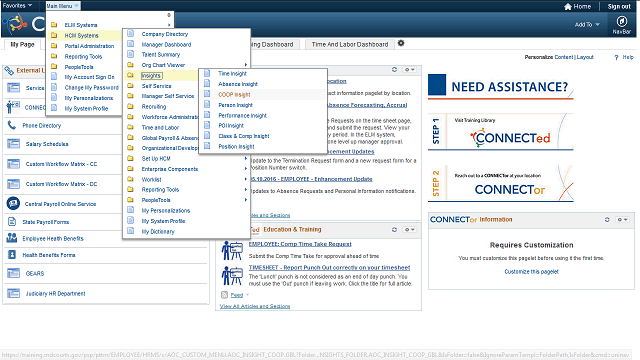Click the COOP Insight page icon
Image resolution: width=640 pixels, height=360 pixels.
[207, 94]
